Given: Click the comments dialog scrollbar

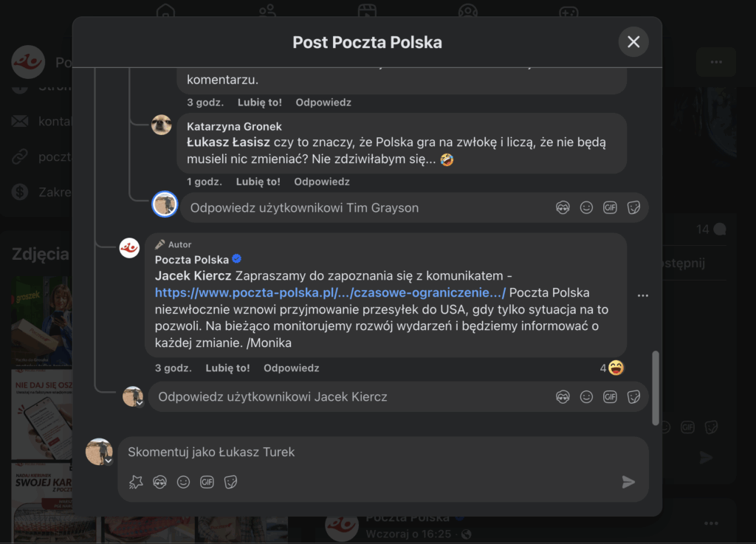Looking at the screenshot, I should click(x=656, y=388).
